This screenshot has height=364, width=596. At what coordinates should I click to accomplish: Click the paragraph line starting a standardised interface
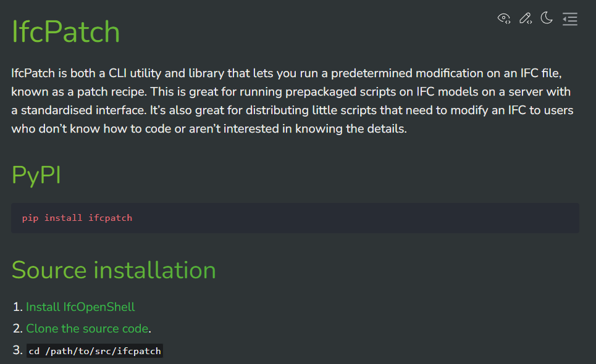click(292, 110)
